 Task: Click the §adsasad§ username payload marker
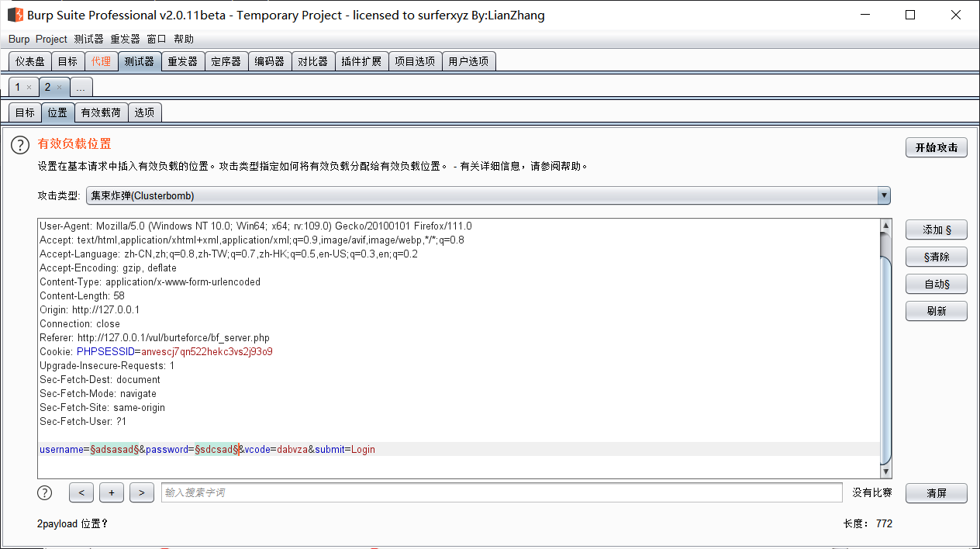pos(114,449)
